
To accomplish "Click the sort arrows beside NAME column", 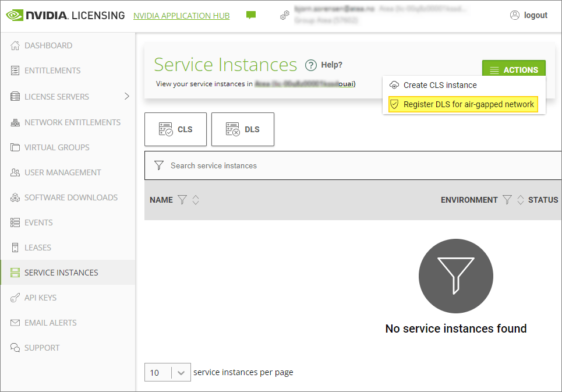I will point(196,200).
